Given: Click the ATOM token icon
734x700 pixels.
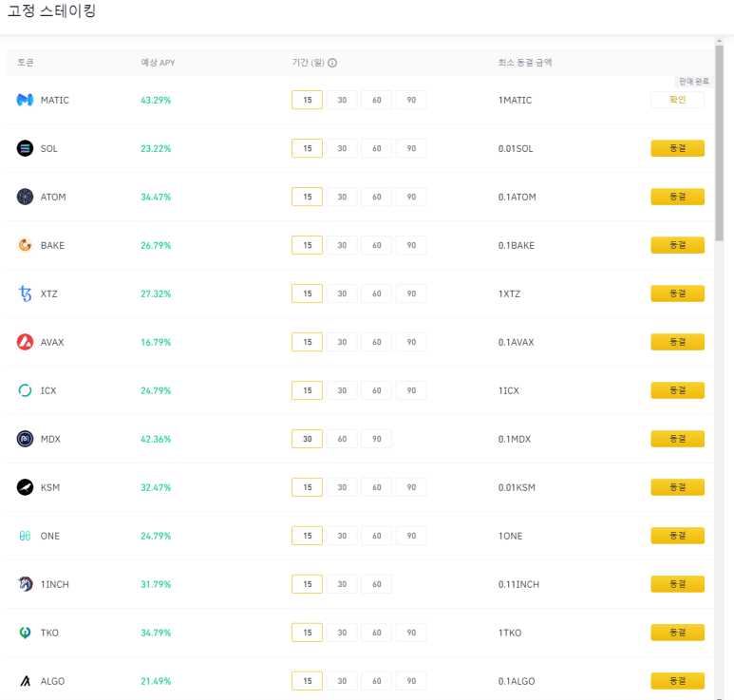Looking at the screenshot, I should coord(25,197).
